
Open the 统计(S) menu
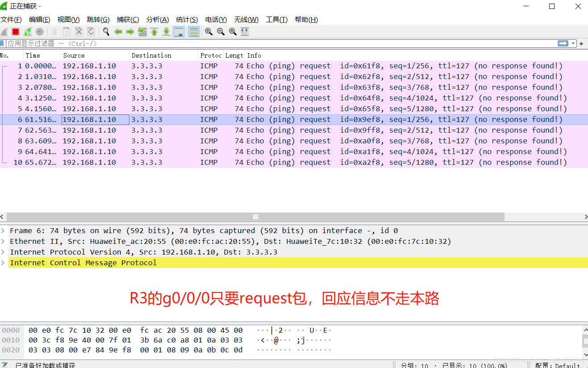point(187,20)
